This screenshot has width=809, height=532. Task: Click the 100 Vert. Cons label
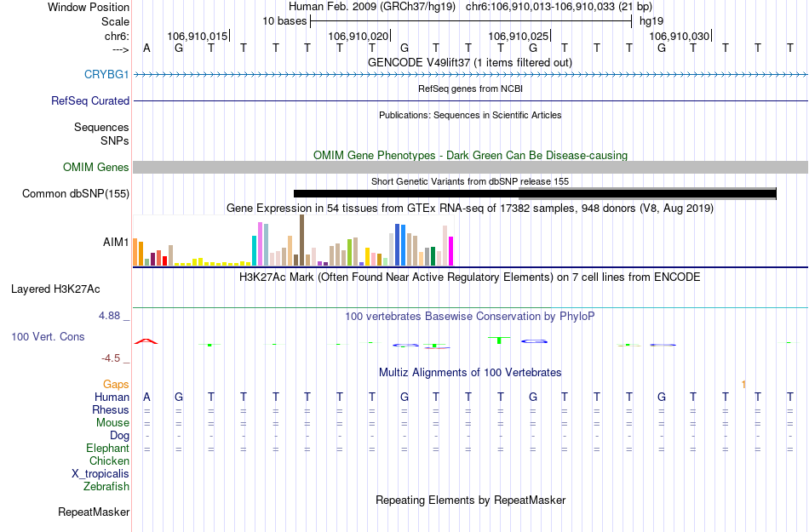tap(48, 336)
